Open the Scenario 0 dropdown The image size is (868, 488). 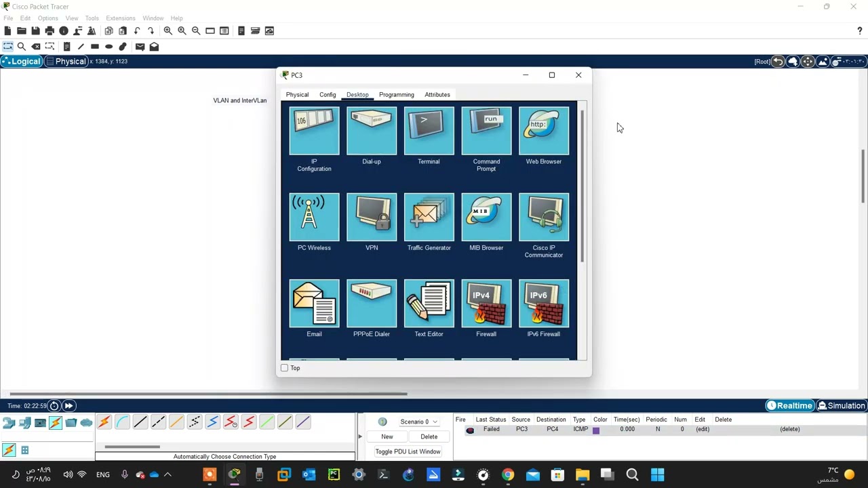click(418, 422)
